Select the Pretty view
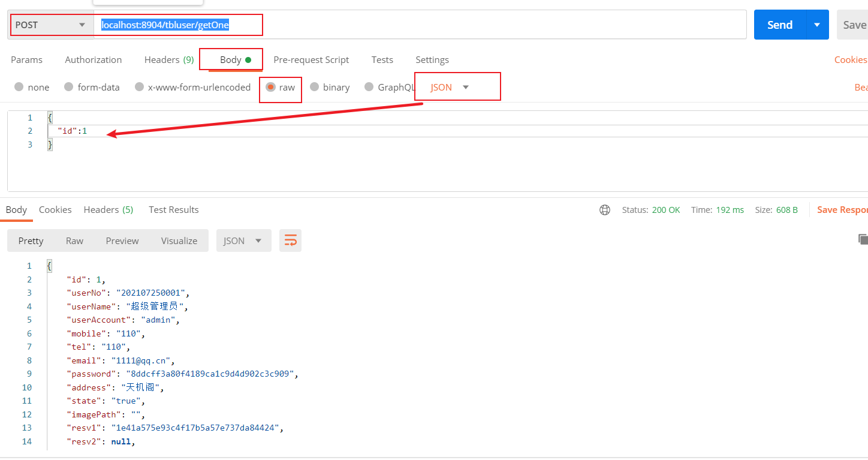This screenshot has height=460, width=868. tap(31, 240)
